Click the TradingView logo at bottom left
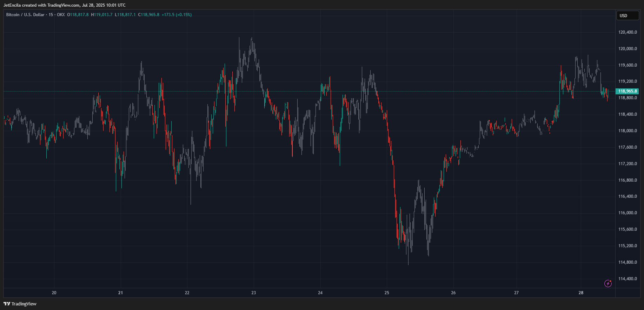Image resolution: width=644 pixels, height=310 pixels. click(x=20, y=304)
